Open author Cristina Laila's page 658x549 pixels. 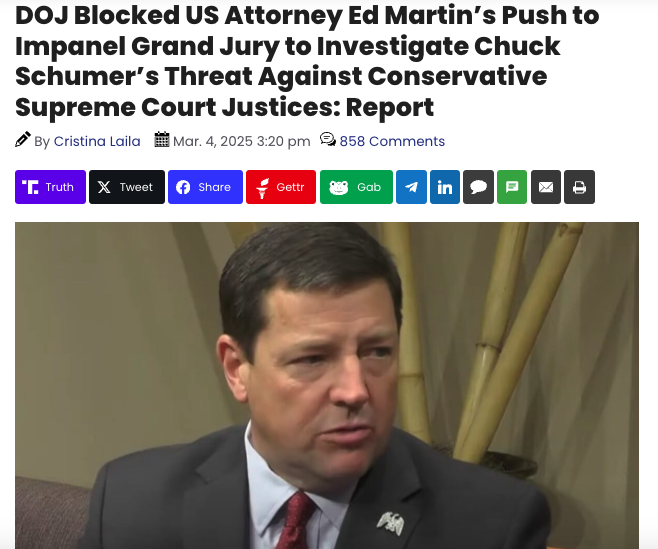coord(97,141)
